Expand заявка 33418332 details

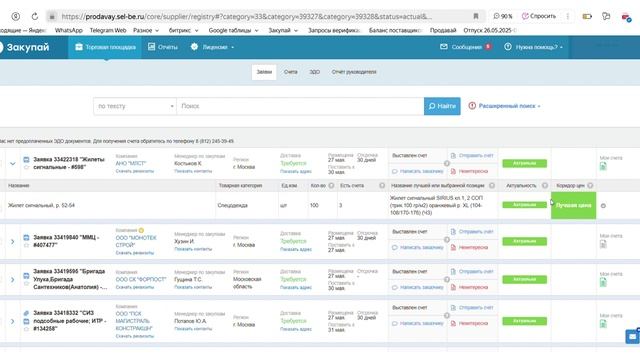(13, 321)
